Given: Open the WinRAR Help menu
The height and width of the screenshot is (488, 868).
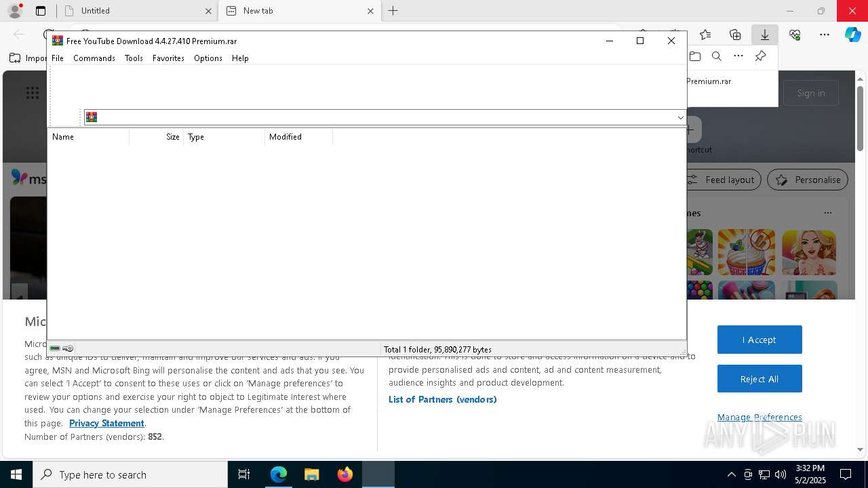Looking at the screenshot, I should point(240,58).
